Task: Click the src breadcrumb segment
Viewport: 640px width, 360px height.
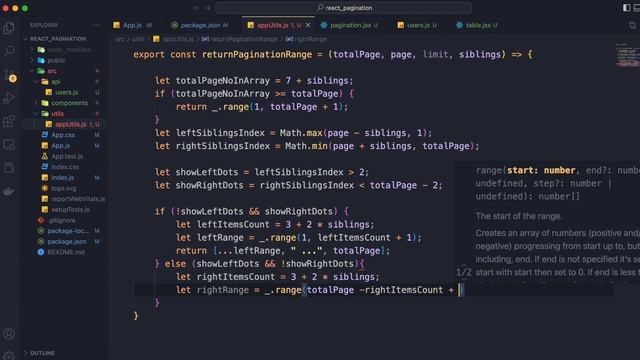Action: (x=120, y=39)
